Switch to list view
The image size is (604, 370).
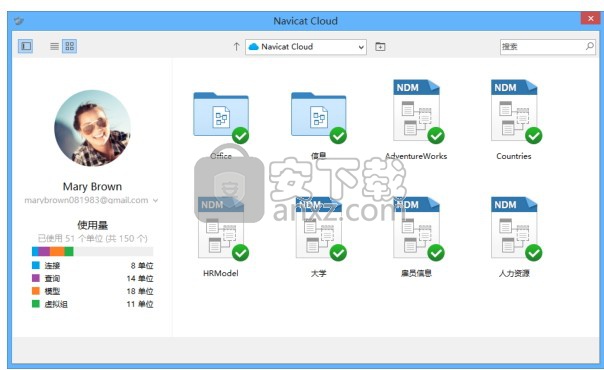coord(54,46)
